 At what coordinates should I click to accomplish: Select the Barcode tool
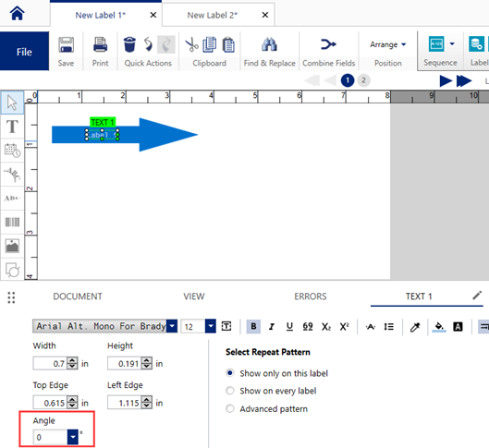coord(12,222)
